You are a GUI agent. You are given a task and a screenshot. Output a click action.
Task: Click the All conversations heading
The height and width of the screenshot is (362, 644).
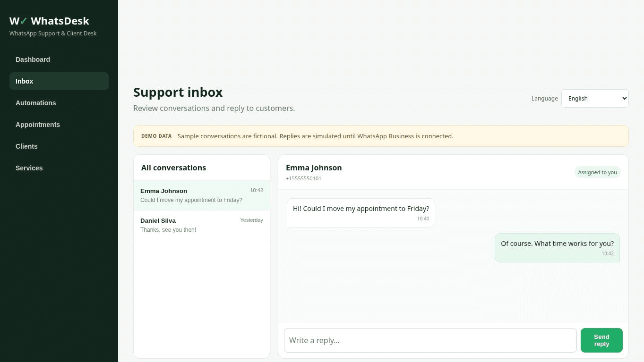click(173, 168)
